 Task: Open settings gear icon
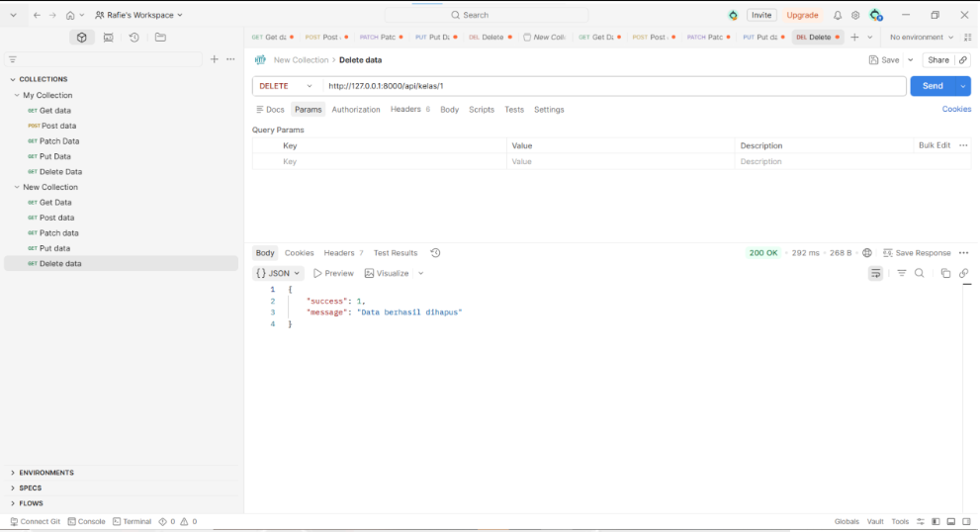pyautogui.click(x=855, y=15)
